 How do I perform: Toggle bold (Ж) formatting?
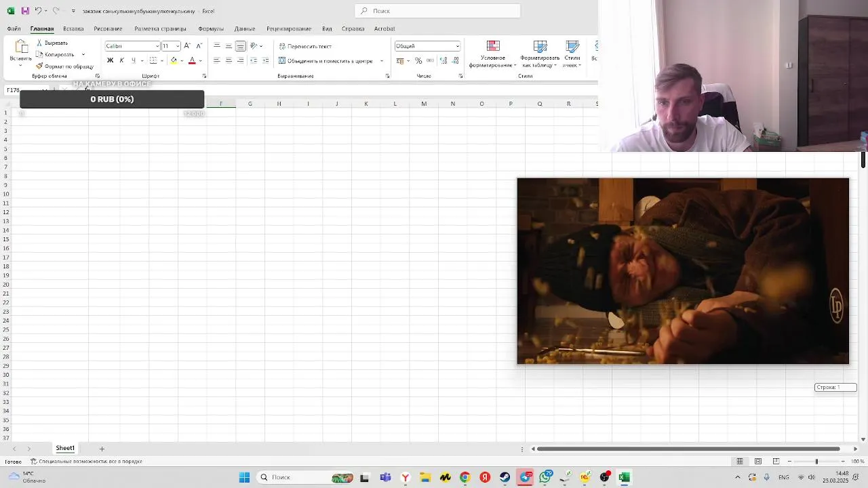click(110, 60)
